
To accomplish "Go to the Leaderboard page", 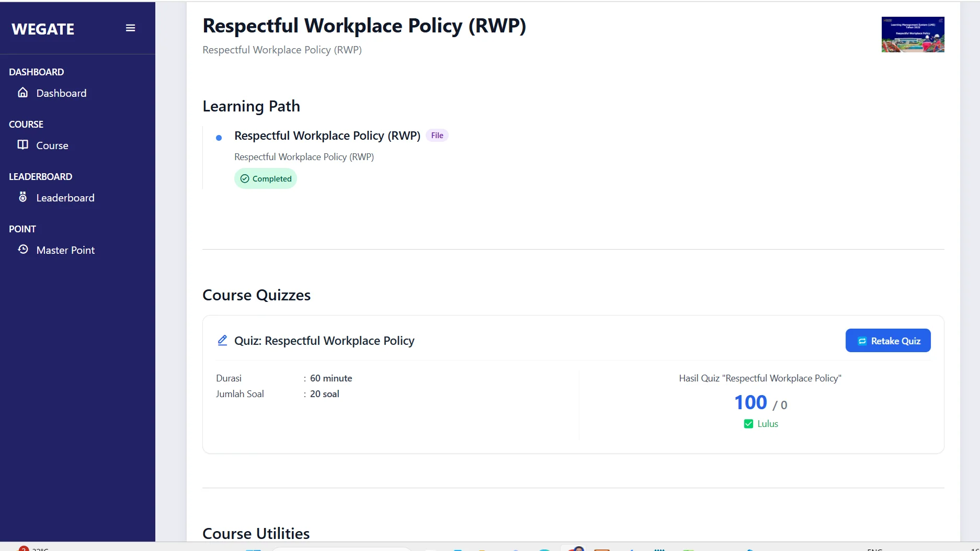I will click(x=65, y=198).
